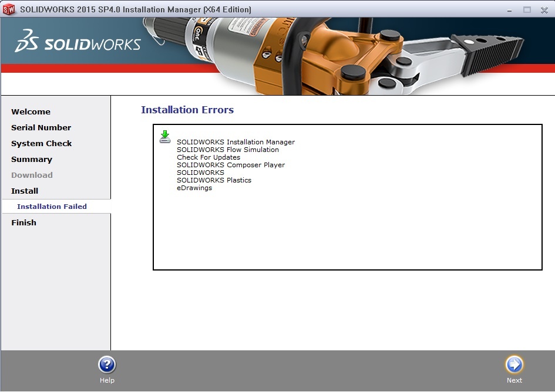Click 'SOLIDWORKS Flow Simulation' entry
555x392 pixels.
coord(228,150)
